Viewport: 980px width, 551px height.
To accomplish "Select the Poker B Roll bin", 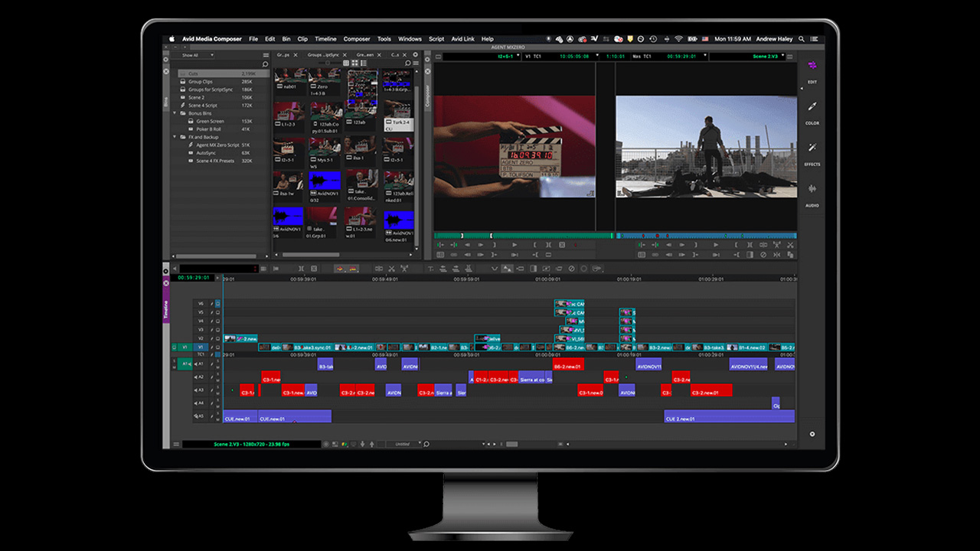I will pyautogui.click(x=210, y=129).
